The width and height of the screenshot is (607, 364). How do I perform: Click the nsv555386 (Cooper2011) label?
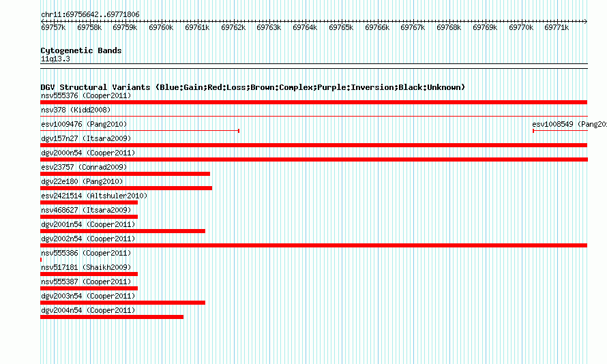coord(86,253)
